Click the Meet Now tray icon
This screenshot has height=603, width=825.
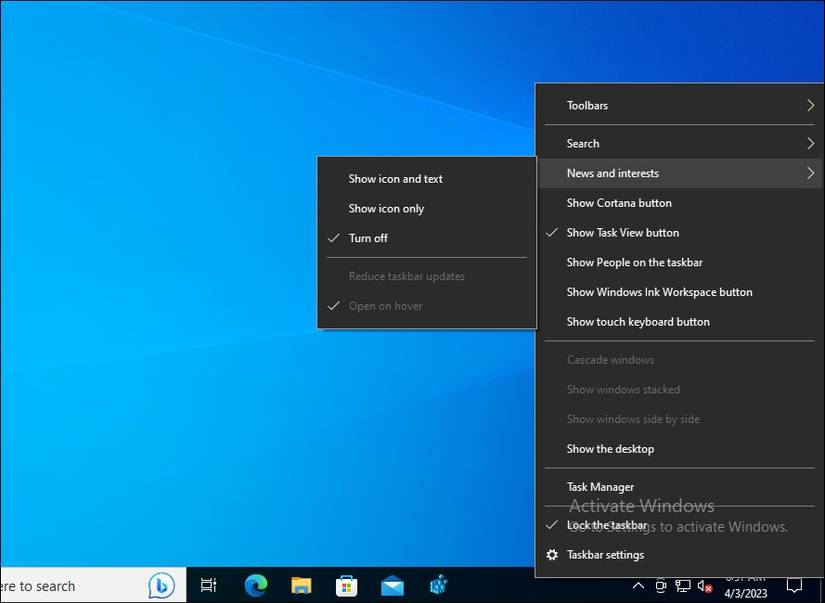pyautogui.click(x=661, y=586)
